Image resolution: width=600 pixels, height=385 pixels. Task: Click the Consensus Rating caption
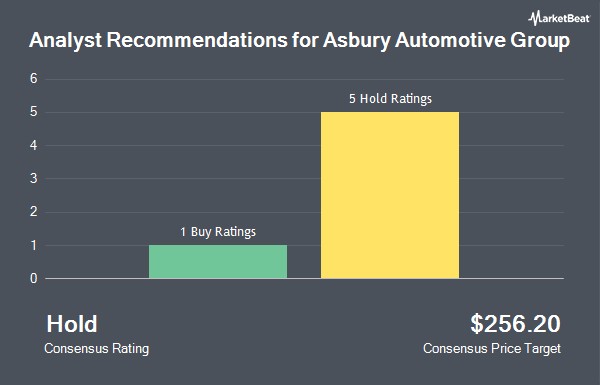(x=96, y=349)
